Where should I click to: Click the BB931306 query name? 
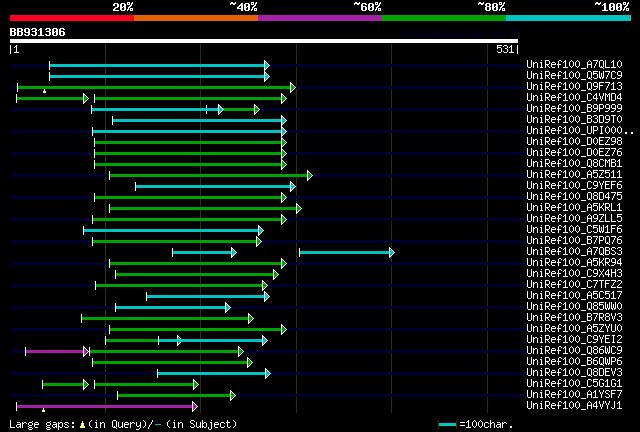(38, 32)
